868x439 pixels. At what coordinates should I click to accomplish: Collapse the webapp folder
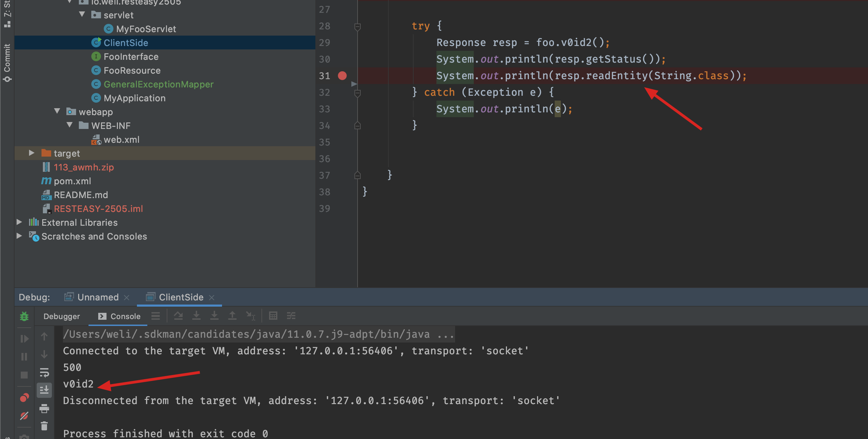[57, 111]
